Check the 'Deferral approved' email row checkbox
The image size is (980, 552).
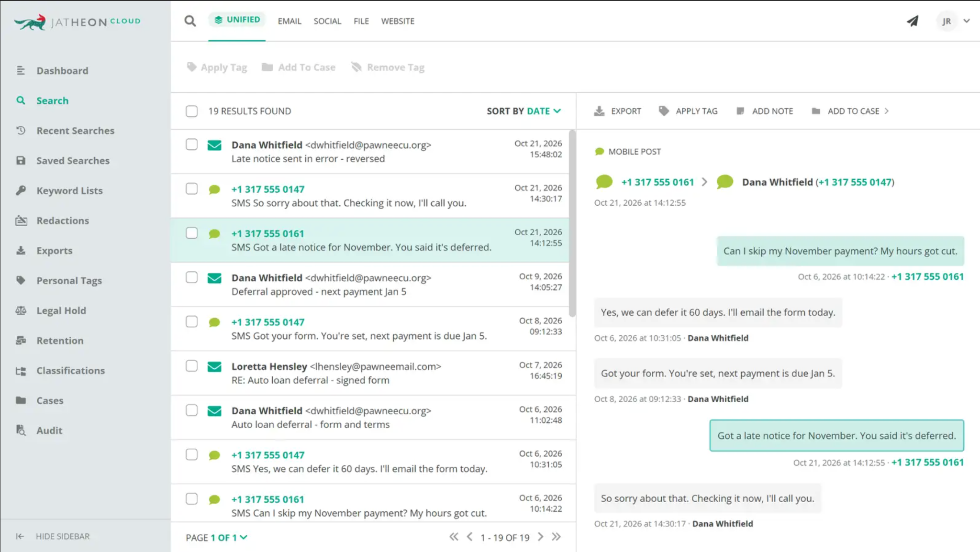coord(191,277)
